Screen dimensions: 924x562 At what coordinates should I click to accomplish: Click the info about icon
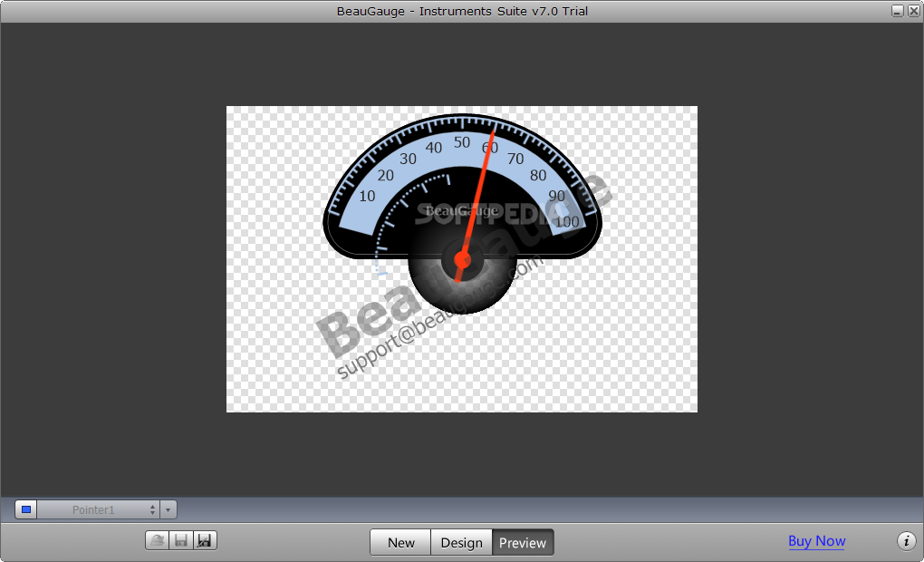click(x=906, y=541)
